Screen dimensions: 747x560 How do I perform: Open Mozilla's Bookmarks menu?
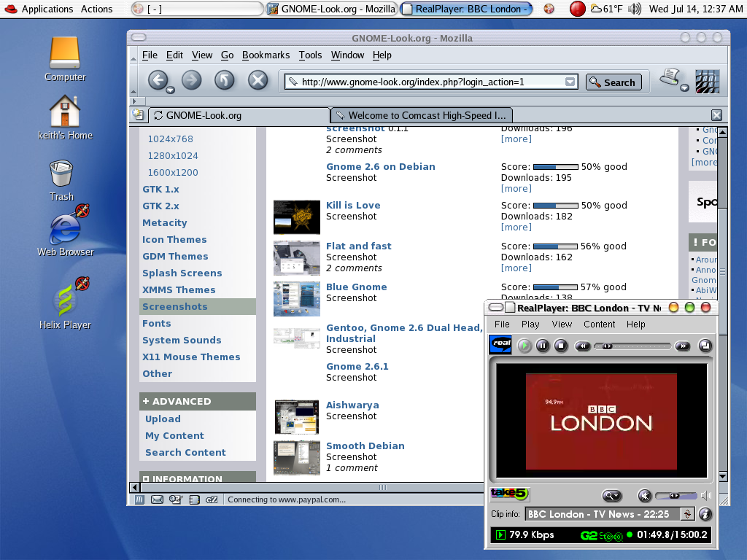click(x=266, y=55)
